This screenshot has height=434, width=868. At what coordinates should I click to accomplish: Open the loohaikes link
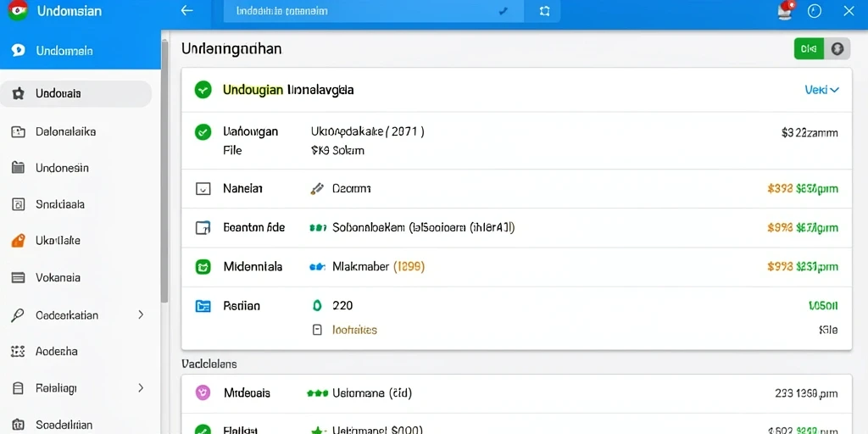tap(354, 330)
